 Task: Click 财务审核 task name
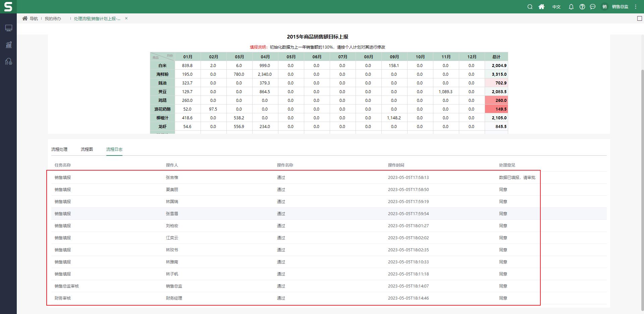tap(63, 298)
